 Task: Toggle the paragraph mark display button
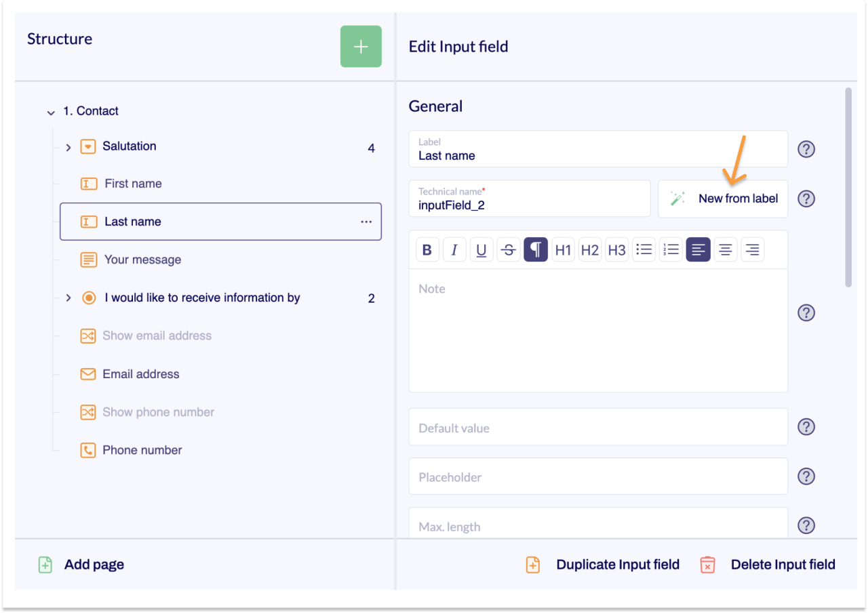click(535, 249)
